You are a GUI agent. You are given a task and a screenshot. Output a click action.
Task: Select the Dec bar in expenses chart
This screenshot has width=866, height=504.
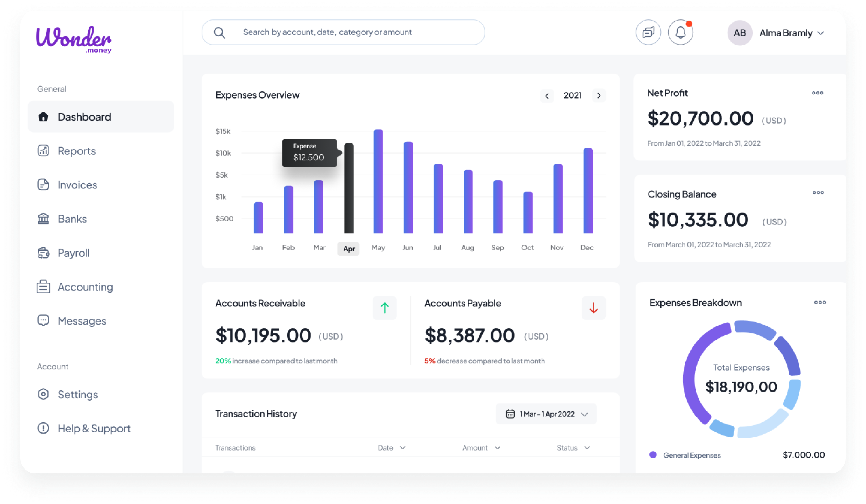click(x=588, y=191)
